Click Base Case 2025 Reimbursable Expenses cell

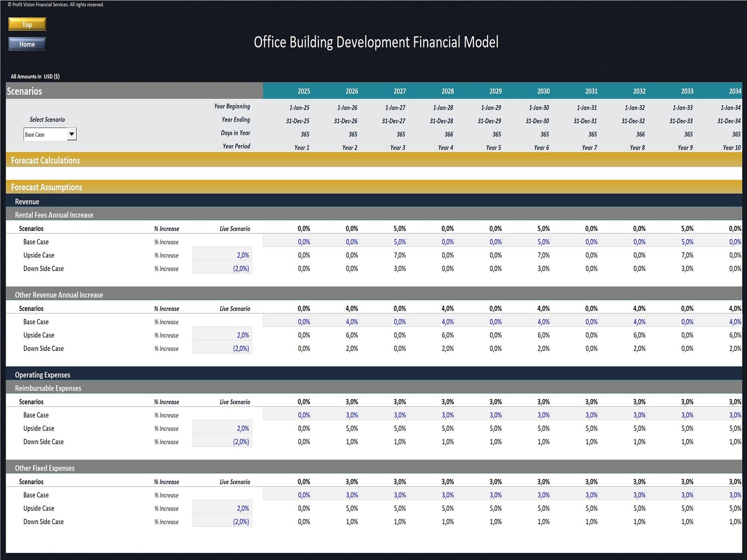[303, 415]
